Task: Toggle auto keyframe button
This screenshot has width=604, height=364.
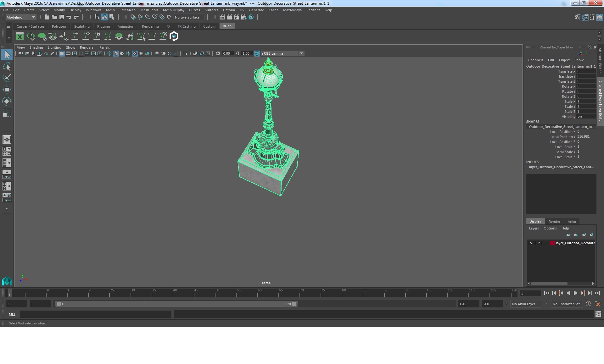Action: point(588,304)
